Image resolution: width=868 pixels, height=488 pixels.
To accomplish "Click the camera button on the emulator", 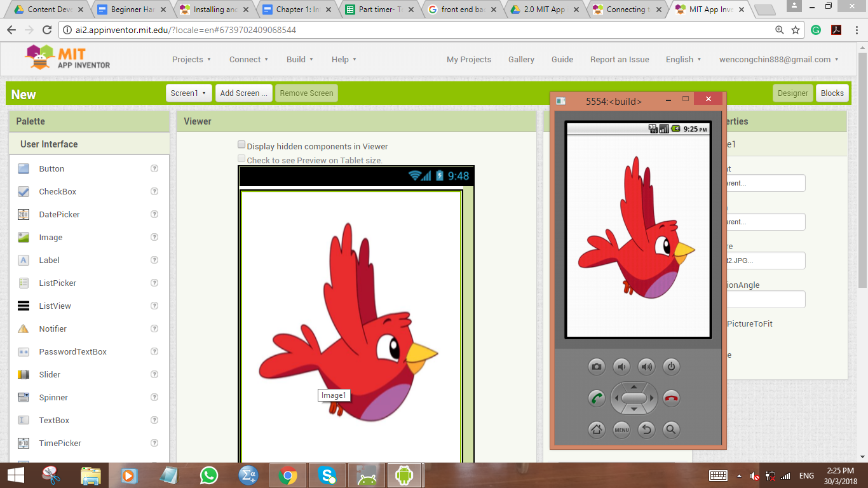I will 596,367.
